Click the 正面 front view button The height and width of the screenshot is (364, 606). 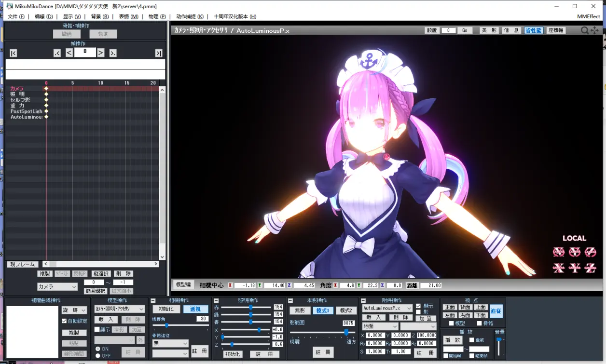(x=450, y=307)
